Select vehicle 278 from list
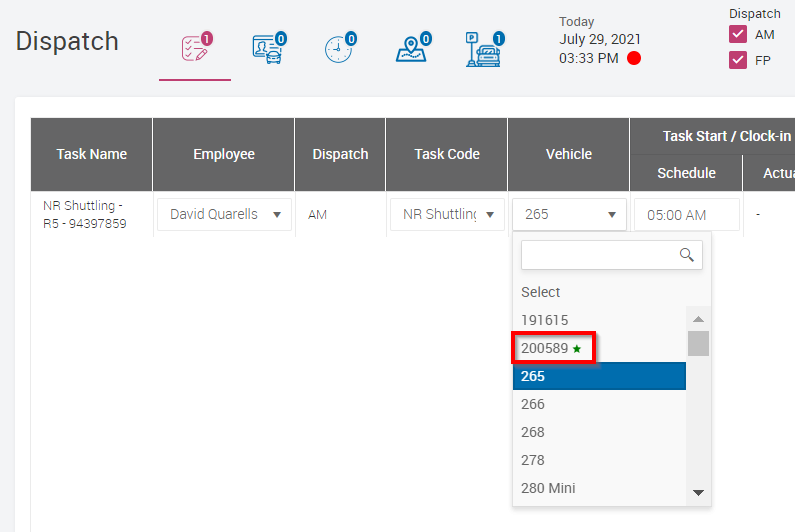 599,460
